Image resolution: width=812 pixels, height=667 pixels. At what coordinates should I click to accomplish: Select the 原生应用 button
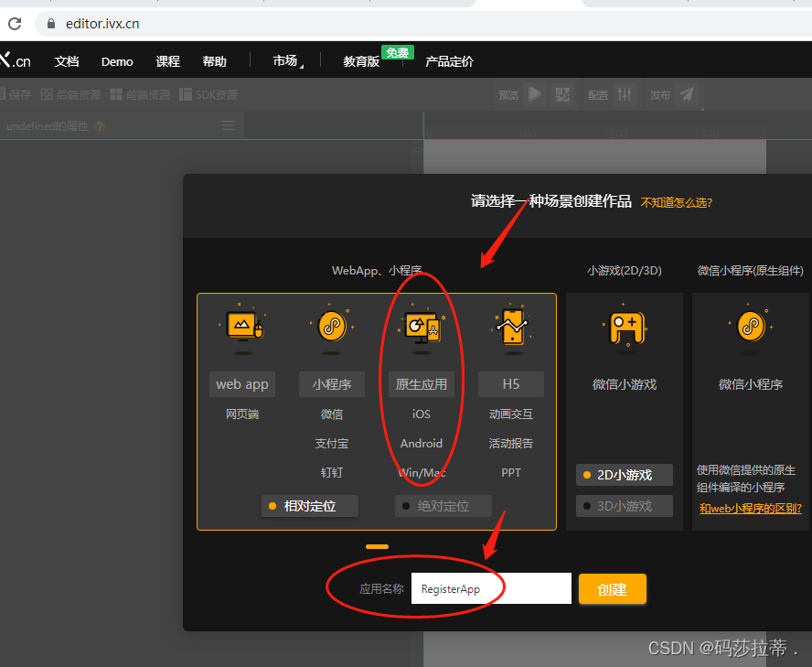tap(422, 384)
